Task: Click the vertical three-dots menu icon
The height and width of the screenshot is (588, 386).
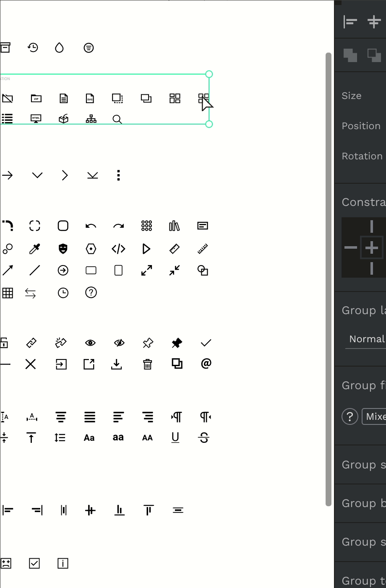Action: 119,175
